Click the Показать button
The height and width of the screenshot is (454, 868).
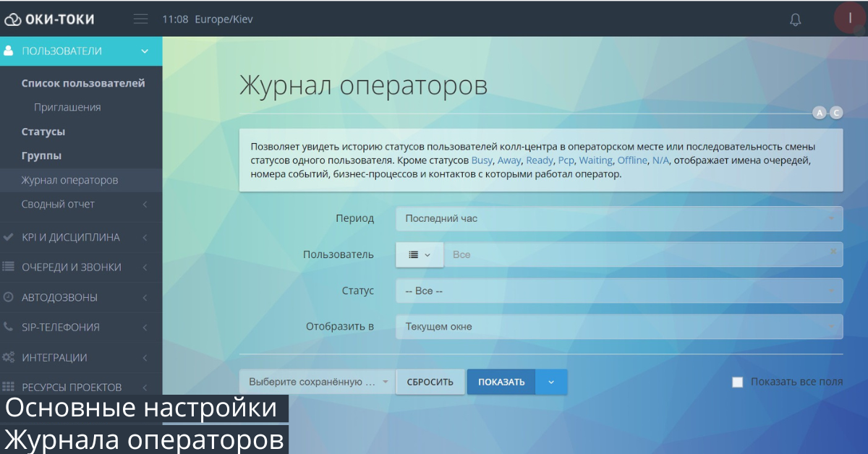coord(501,382)
